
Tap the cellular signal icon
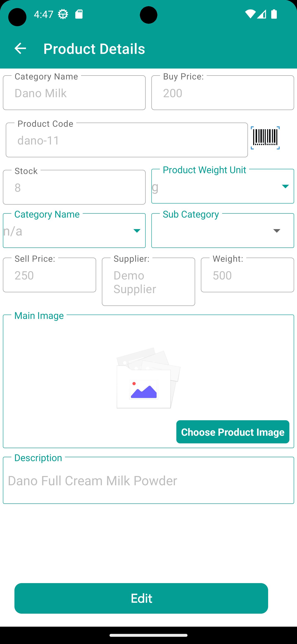click(261, 14)
